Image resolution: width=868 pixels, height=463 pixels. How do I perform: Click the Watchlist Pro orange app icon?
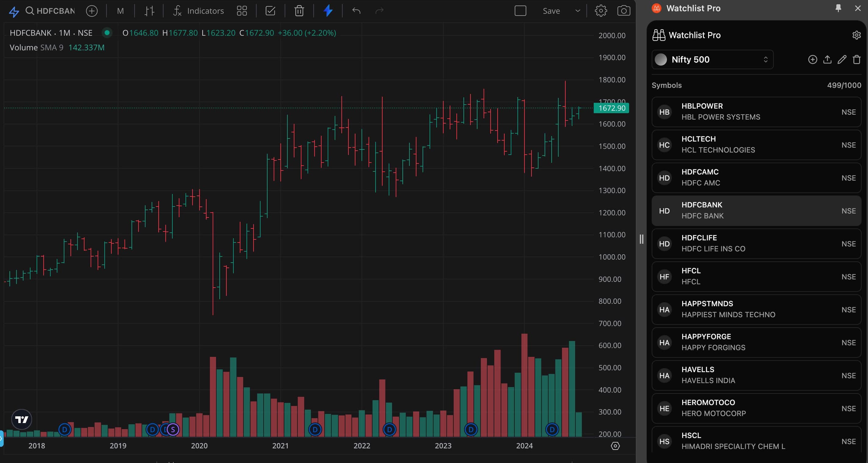pyautogui.click(x=656, y=8)
